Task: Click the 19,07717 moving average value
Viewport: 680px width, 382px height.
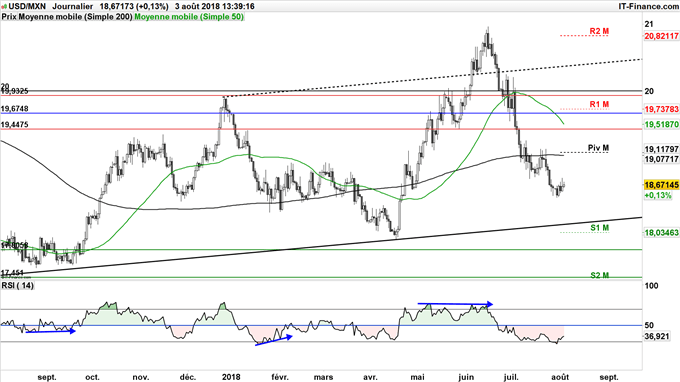Action: pyautogui.click(x=661, y=159)
